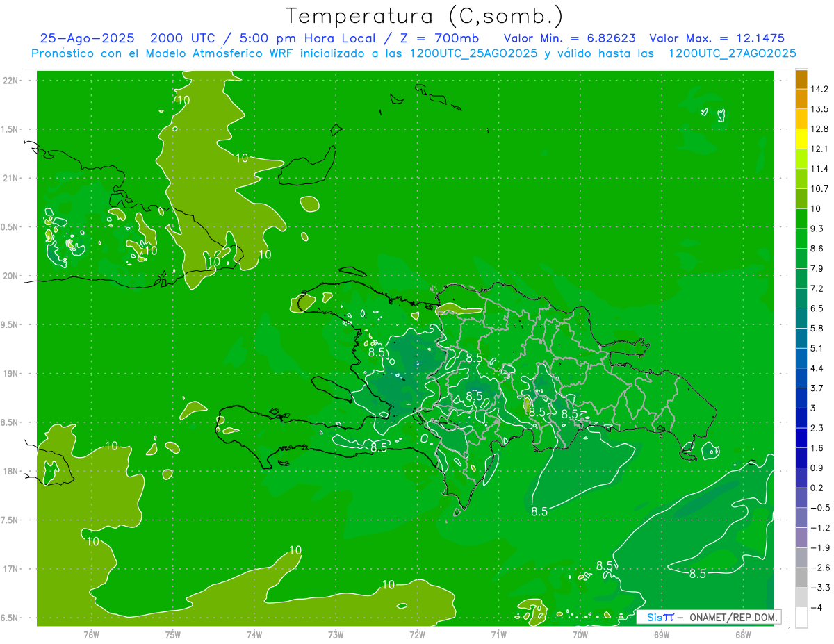834x644 pixels.
Task: Click the "3.7" color bar value
Action: point(817,388)
